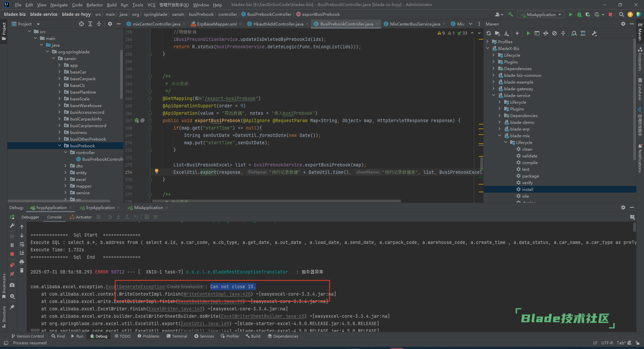Open the Refactor menu
The width and height of the screenshot is (644, 349).
click(x=95, y=5)
